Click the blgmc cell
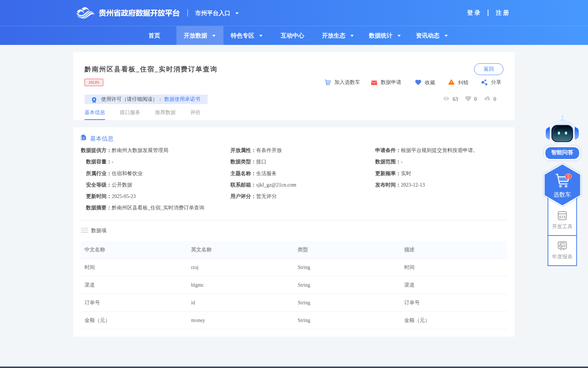This screenshot has height=368, width=588. click(x=197, y=285)
